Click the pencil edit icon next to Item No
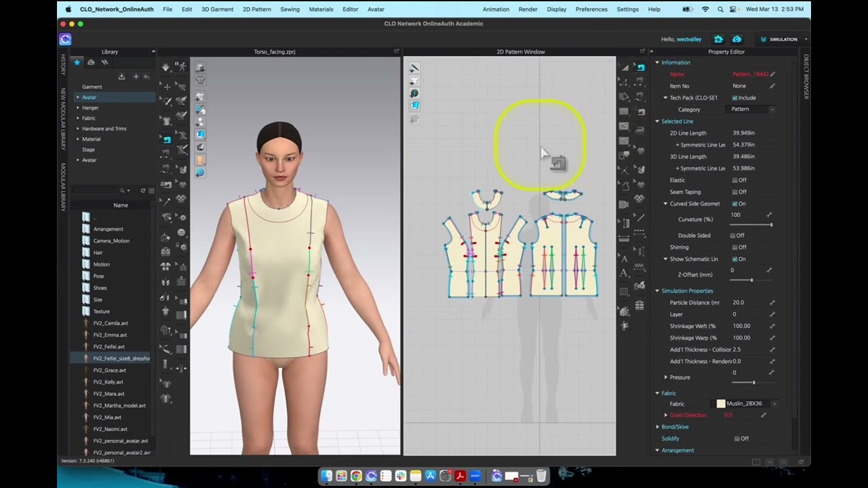 [772, 86]
